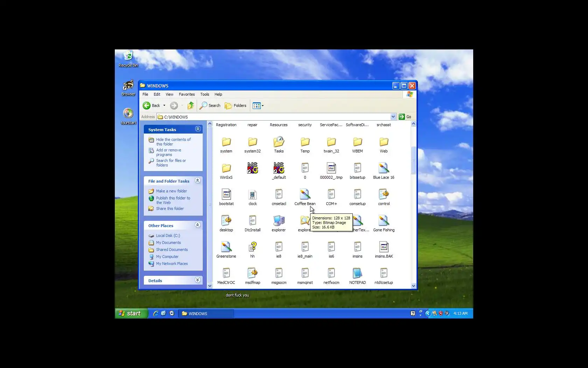Open the system32 folder icon
This screenshot has height=368, width=588.
(x=252, y=142)
